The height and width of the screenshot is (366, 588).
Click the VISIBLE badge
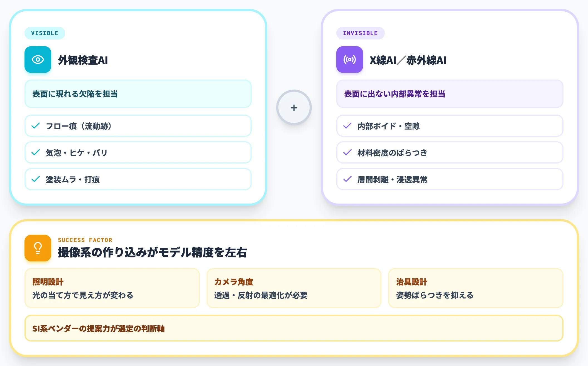tap(45, 33)
